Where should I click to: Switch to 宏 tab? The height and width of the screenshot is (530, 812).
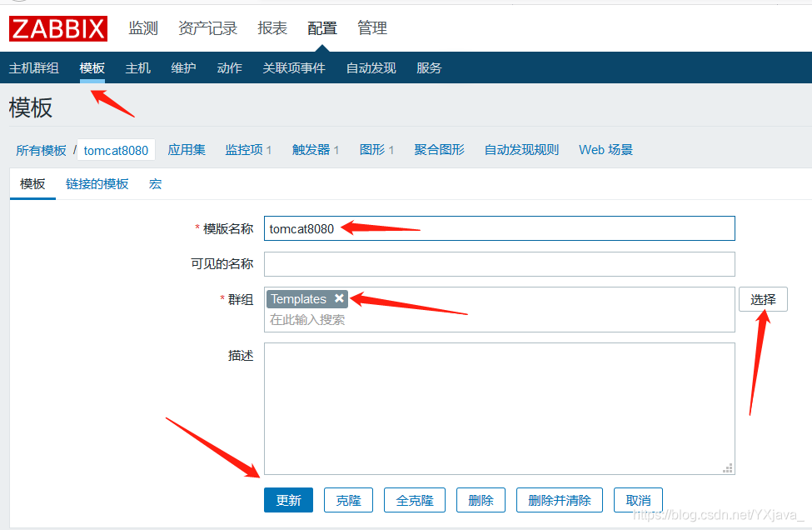pos(156,184)
